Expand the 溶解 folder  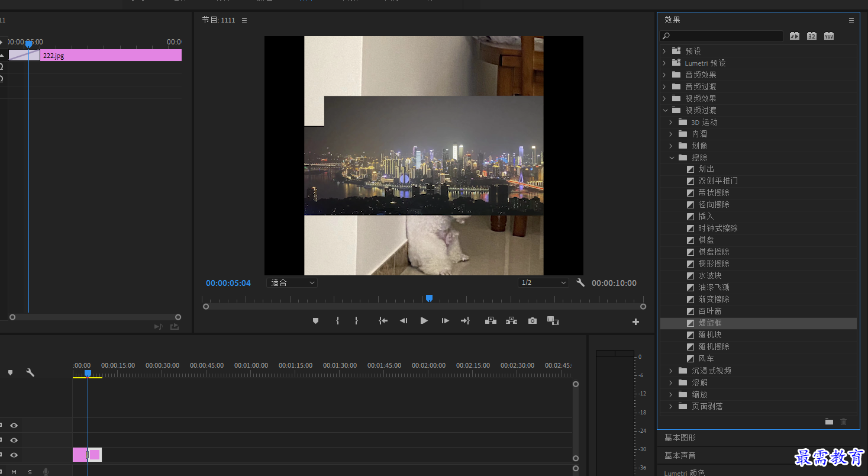[671, 382]
